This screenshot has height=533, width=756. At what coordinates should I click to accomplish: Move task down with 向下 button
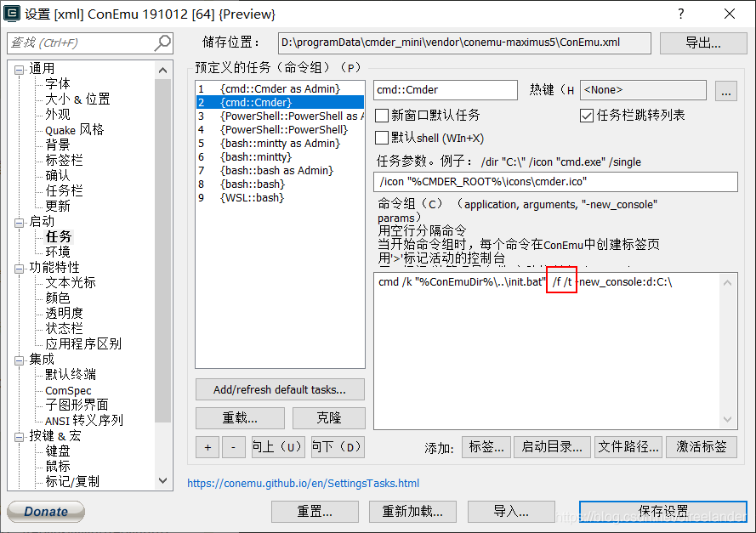(337, 447)
